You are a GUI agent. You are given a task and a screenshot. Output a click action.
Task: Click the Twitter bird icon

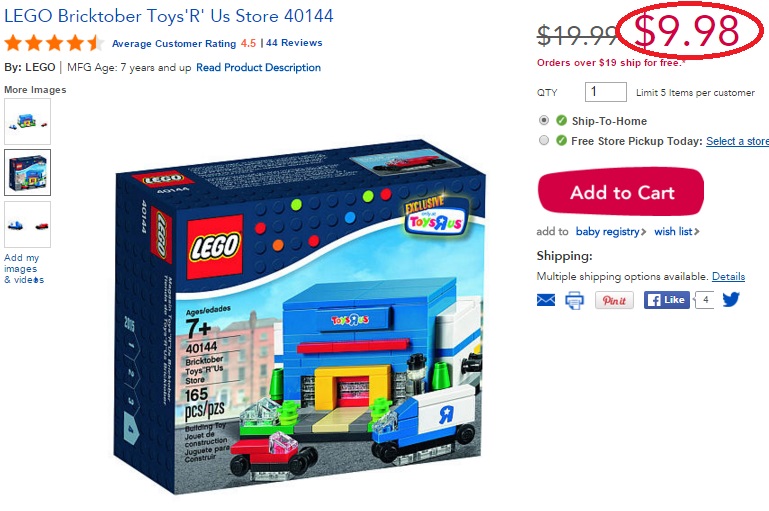pos(731,299)
